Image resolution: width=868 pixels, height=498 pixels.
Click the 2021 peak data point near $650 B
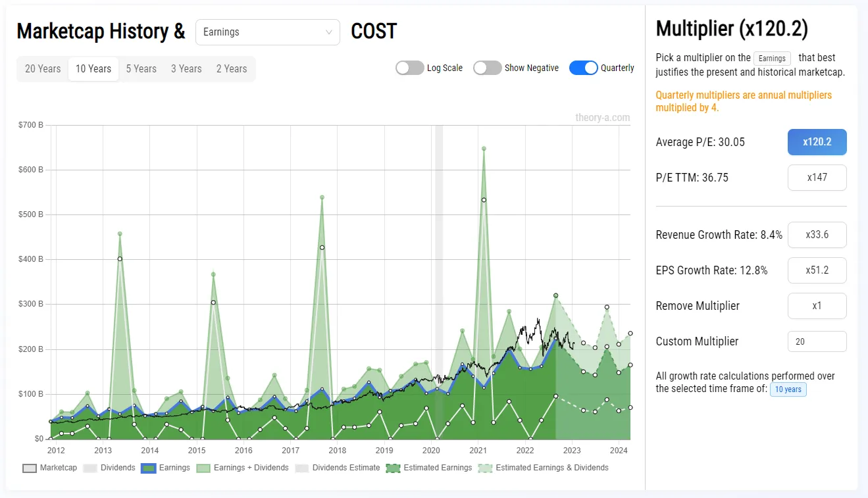click(484, 149)
